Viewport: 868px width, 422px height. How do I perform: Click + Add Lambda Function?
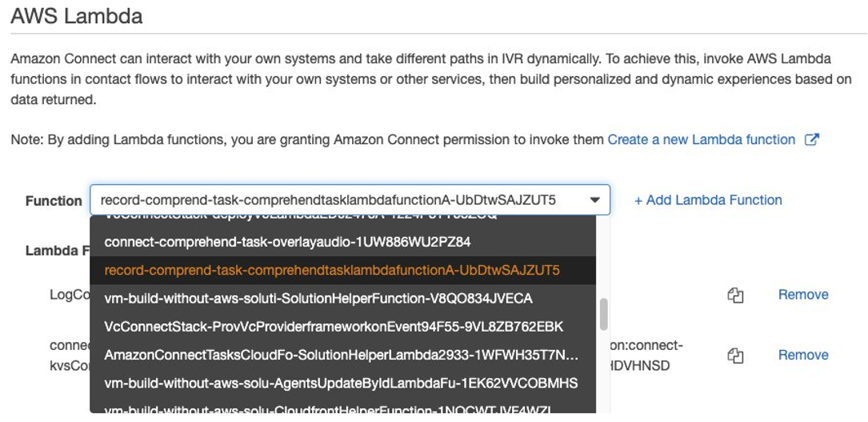coord(708,200)
